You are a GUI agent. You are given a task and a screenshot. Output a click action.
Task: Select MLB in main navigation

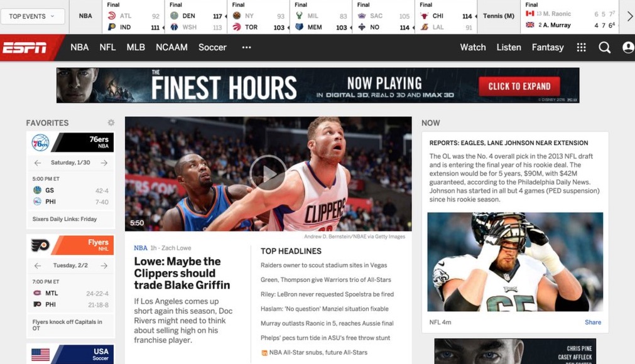[136, 47]
